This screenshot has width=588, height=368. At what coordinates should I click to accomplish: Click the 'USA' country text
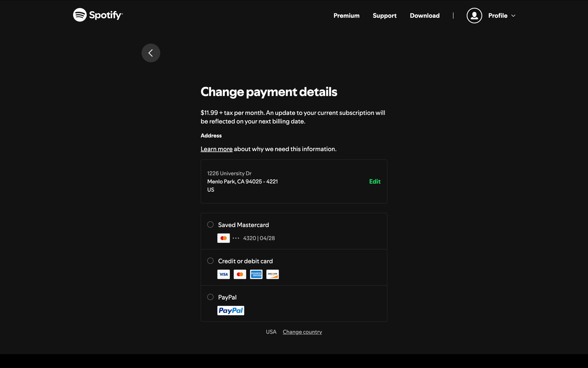pyautogui.click(x=271, y=332)
